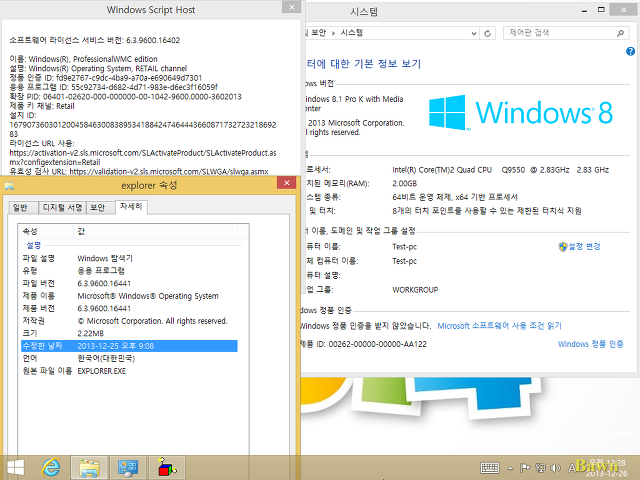Click the 속성 column header
The height and width of the screenshot is (480, 640).
(46, 231)
